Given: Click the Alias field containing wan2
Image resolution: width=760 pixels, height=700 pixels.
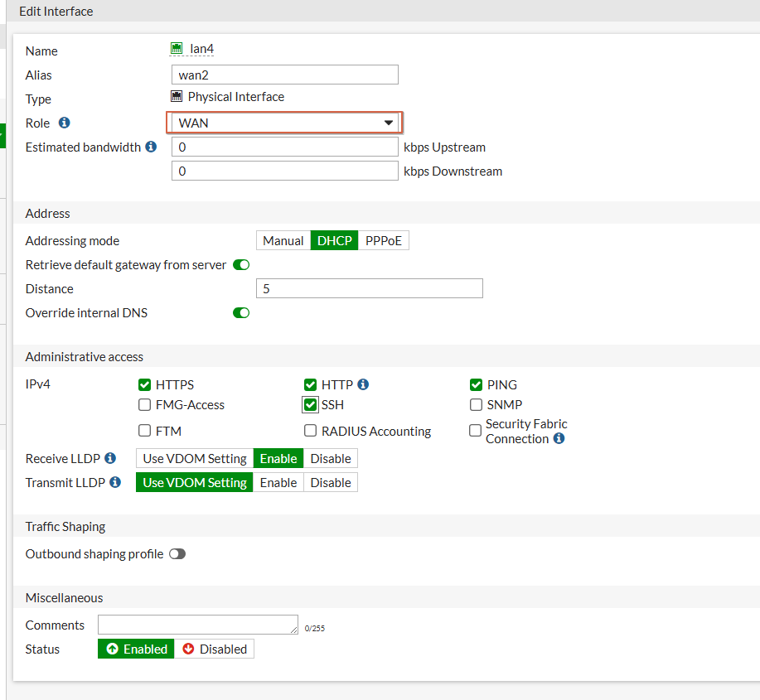Looking at the screenshot, I should coord(285,75).
